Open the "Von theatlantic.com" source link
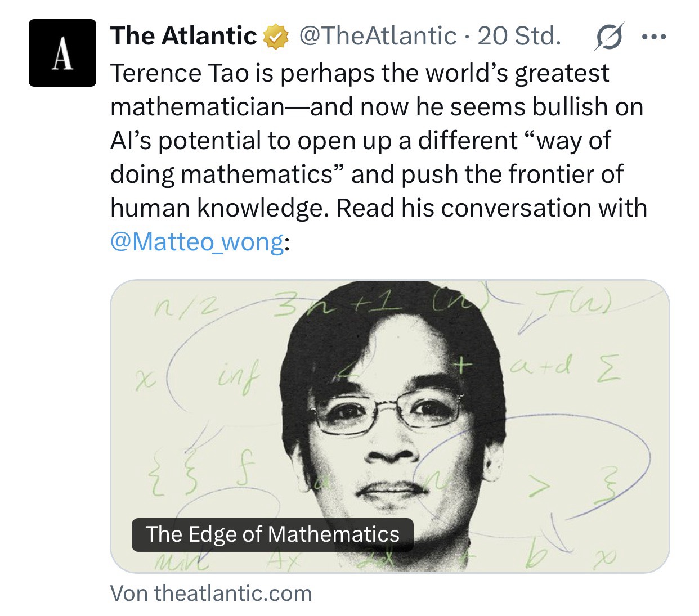Screen dimensions: 699x616 (x=211, y=593)
